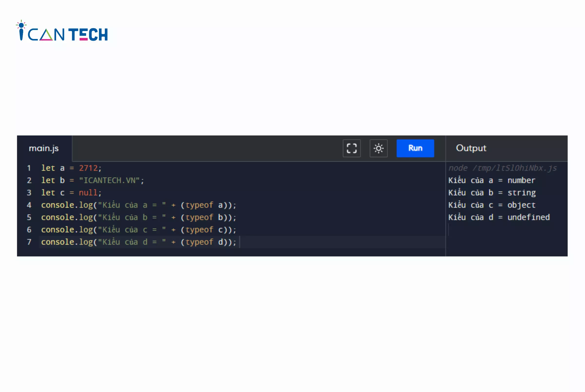This screenshot has height=392, width=585.
Task: Click the console.log line with typeof a
Action: tap(138, 205)
